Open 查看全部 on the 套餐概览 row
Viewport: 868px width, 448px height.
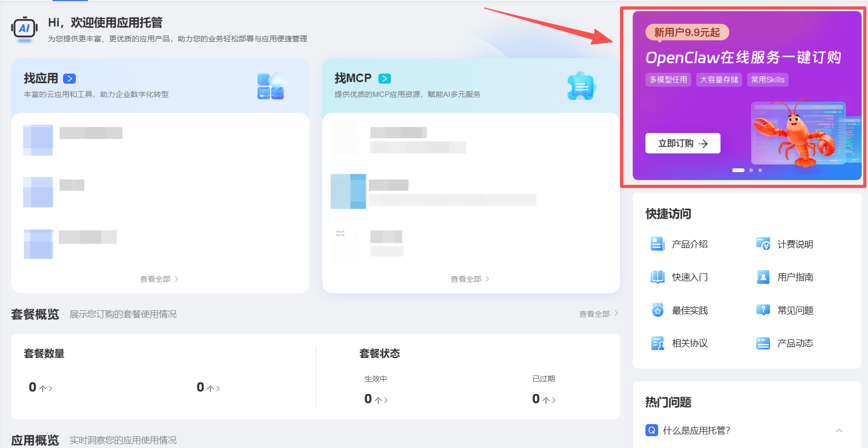pos(599,314)
